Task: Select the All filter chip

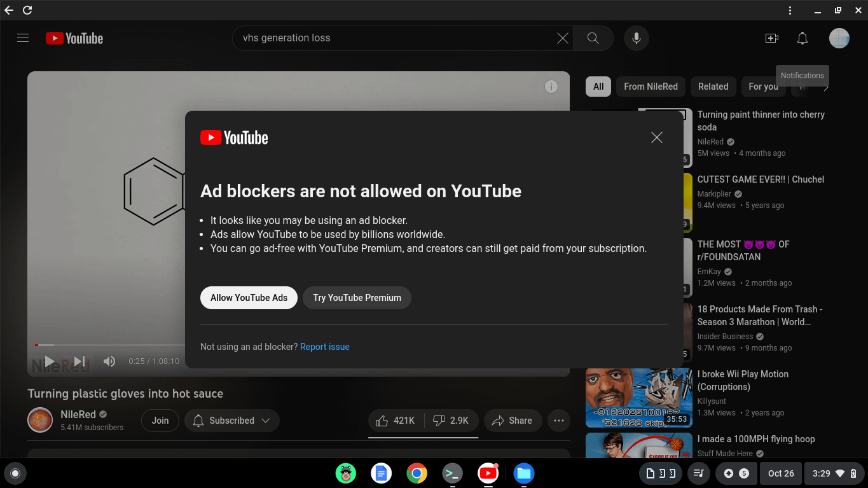Action: [x=598, y=87]
